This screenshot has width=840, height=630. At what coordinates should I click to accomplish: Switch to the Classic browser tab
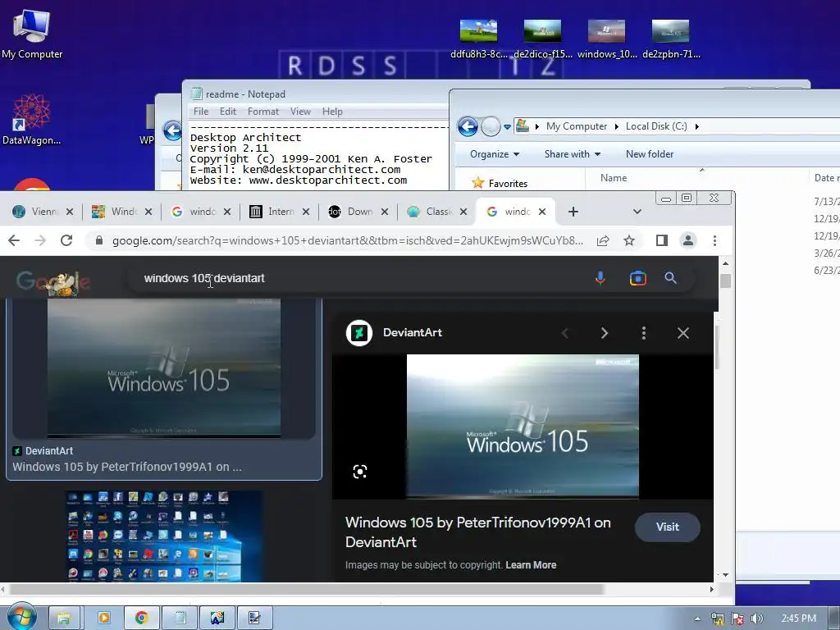(x=436, y=212)
